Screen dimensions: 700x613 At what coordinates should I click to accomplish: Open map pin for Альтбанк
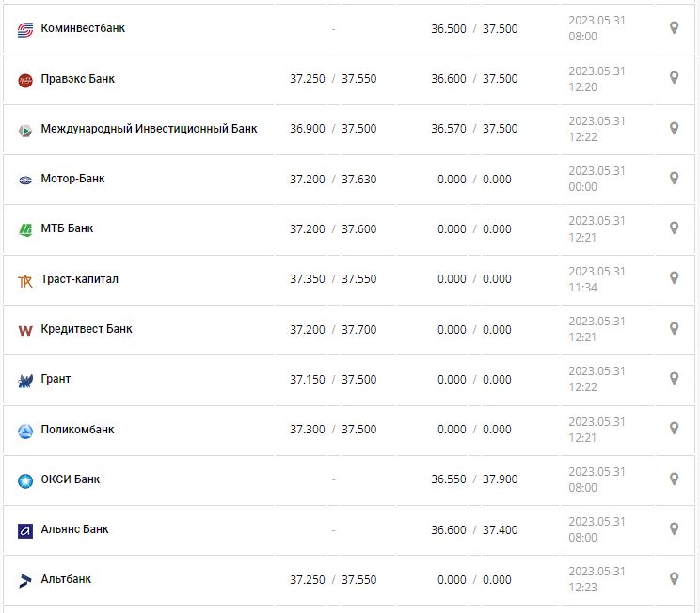point(674,579)
